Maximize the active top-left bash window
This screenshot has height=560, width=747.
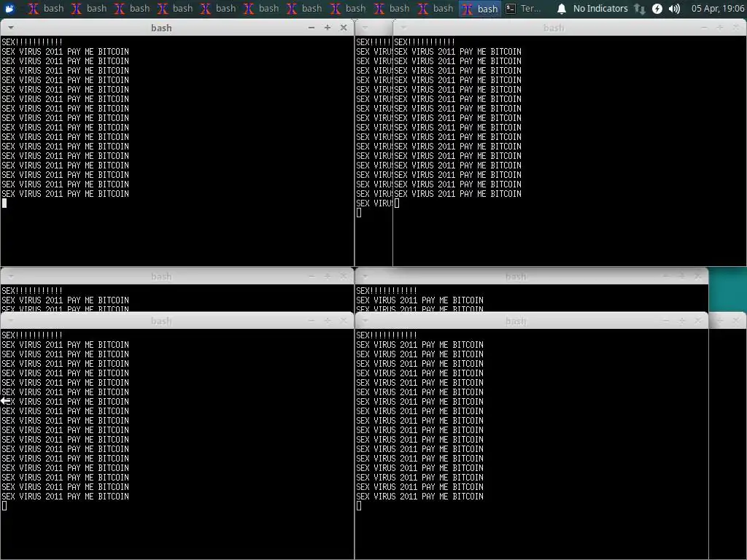tap(328, 28)
